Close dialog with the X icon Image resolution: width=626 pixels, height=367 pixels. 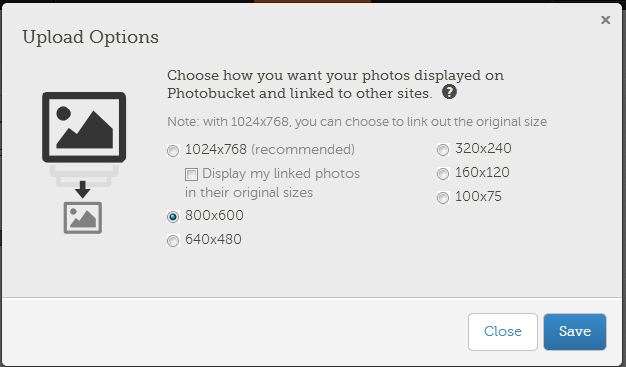tap(605, 20)
